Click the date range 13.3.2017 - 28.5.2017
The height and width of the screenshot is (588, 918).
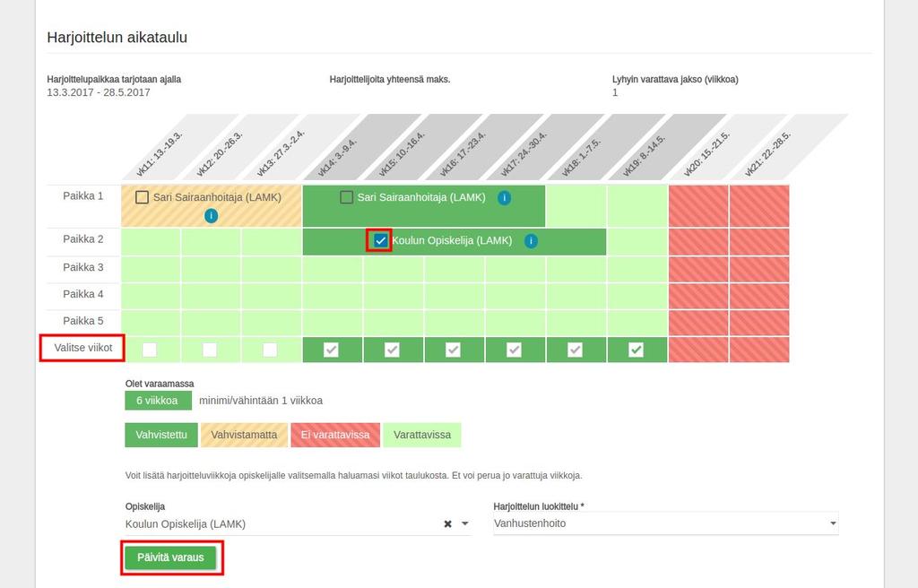(99, 92)
